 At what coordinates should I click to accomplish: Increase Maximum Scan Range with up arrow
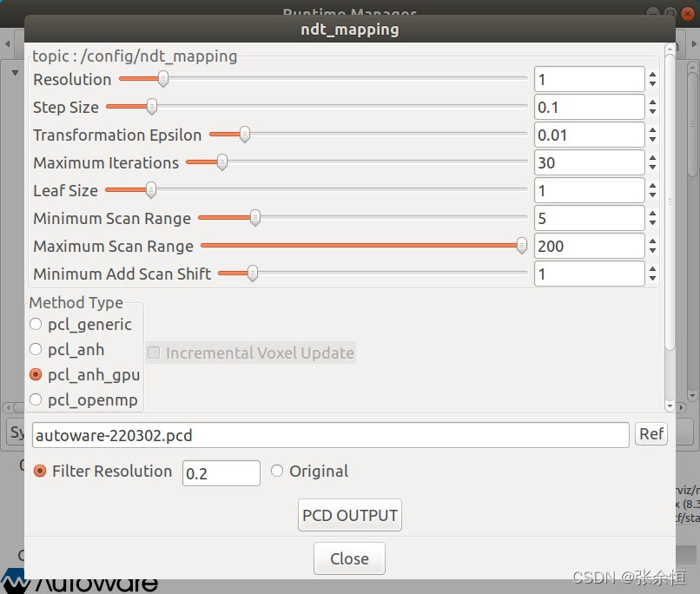pos(653,241)
